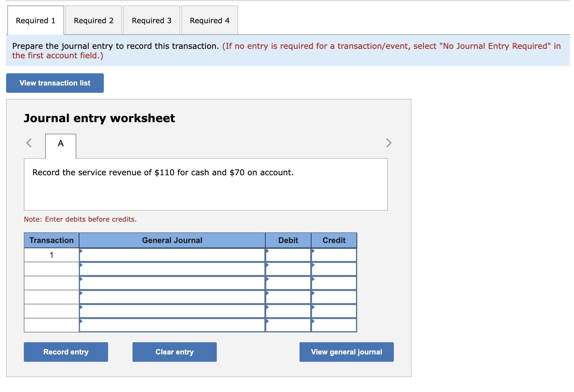
Task: Select fifth row Credit field
Action: 334,311
